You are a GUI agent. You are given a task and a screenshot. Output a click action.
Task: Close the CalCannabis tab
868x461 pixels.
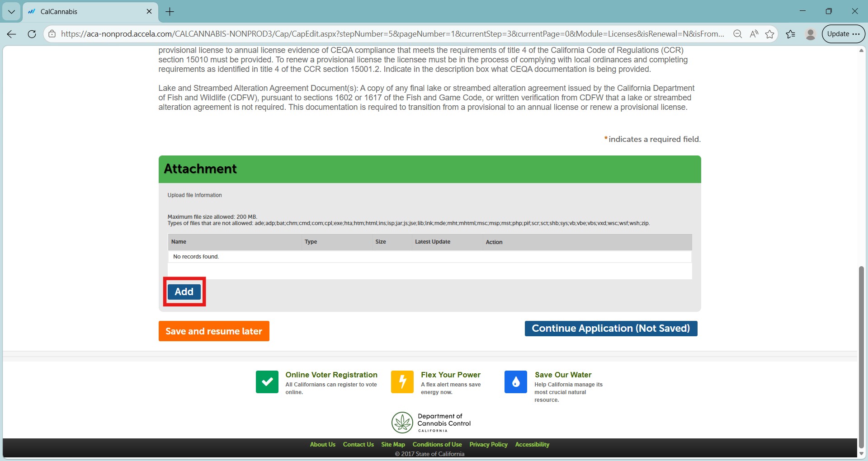tap(149, 11)
